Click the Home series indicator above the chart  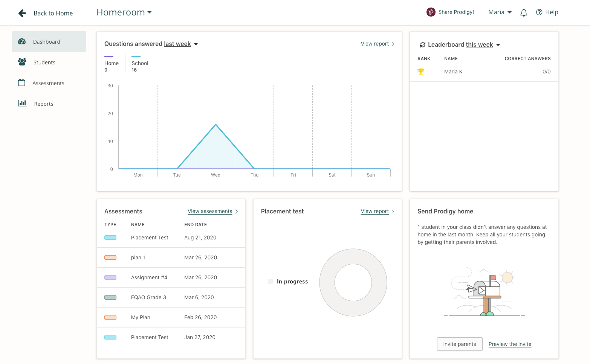[x=109, y=56]
